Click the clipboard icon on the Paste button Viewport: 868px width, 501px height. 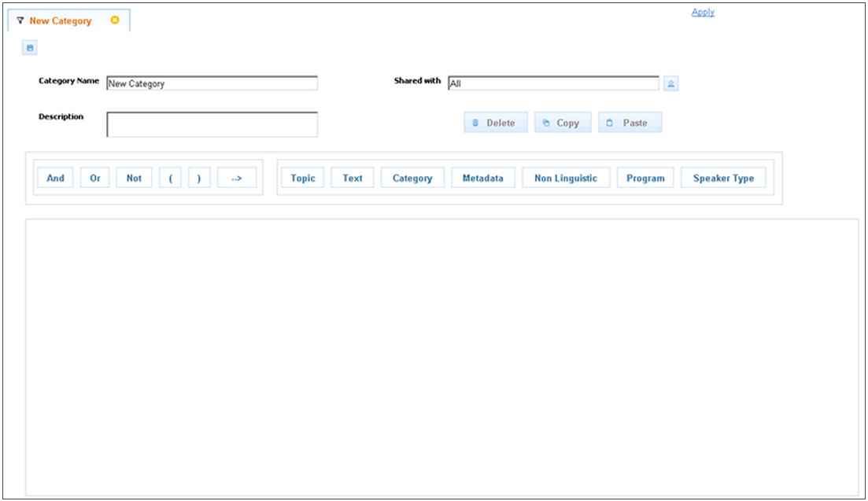click(x=610, y=122)
